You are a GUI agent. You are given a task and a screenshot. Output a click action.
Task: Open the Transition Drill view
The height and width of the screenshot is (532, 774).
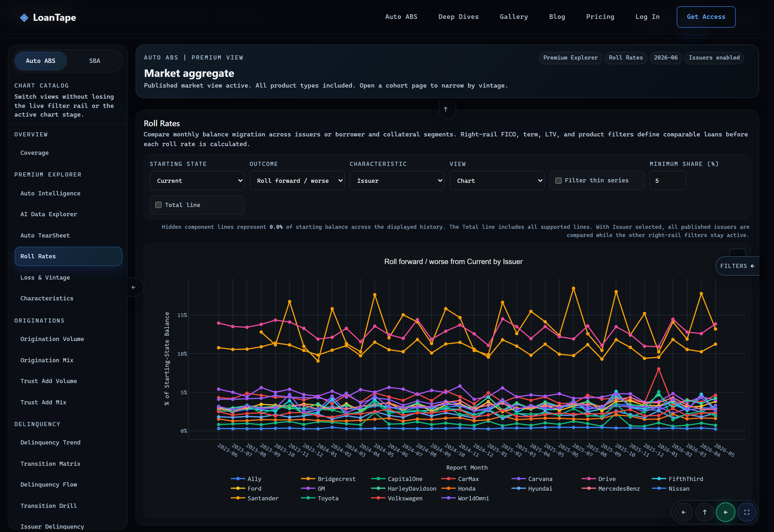pyautogui.click(x=68, y=506)
